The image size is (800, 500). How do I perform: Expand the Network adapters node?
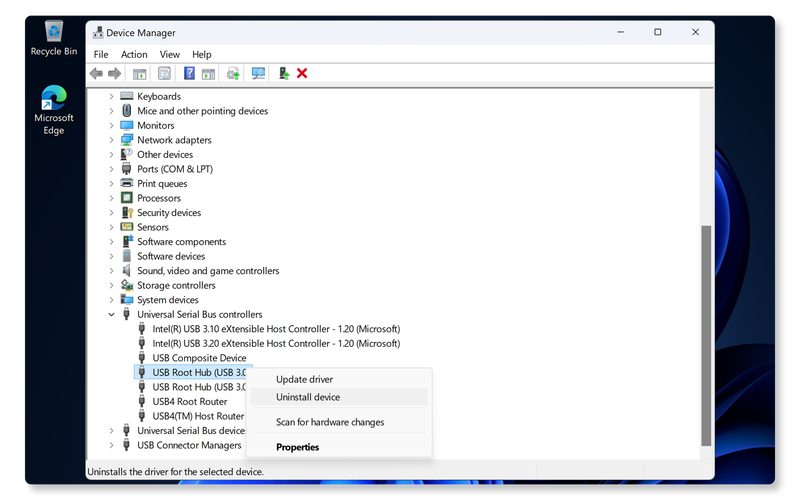point(112,140)
